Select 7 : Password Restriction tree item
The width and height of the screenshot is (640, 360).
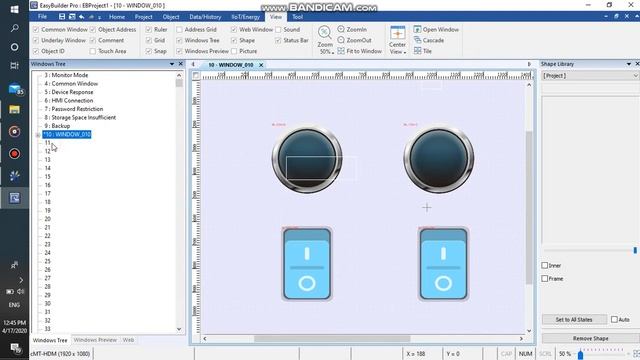tap(73, 109)
